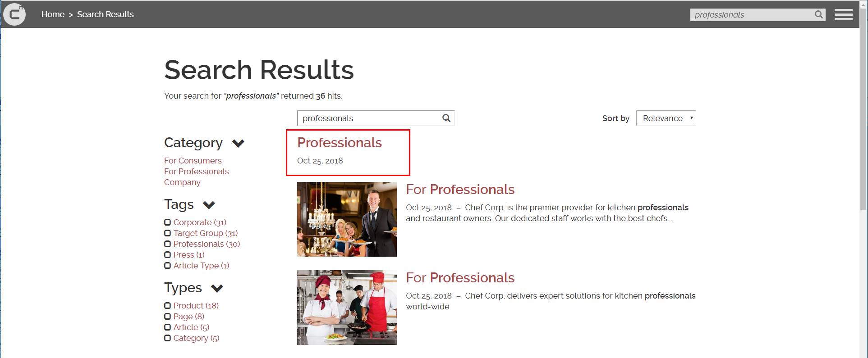Check the Product (18) type checkbox
This screenshot has height=358, width=868.
(167, 306)
